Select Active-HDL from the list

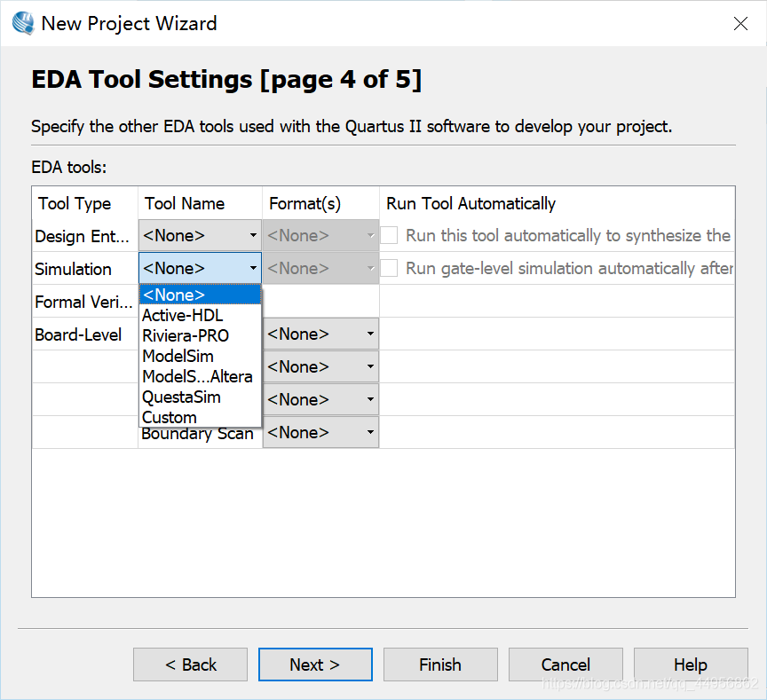200,315
